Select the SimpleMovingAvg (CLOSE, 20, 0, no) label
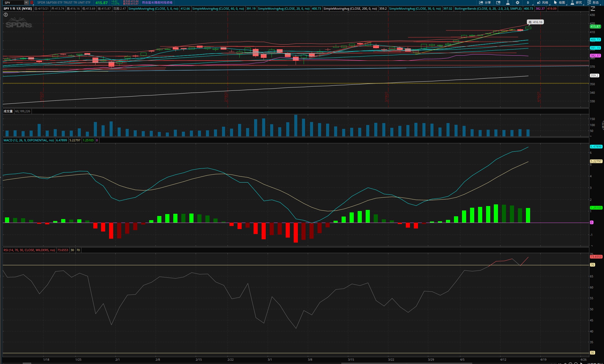Screen dimensions: 604x364 click(x=284, y=9)
